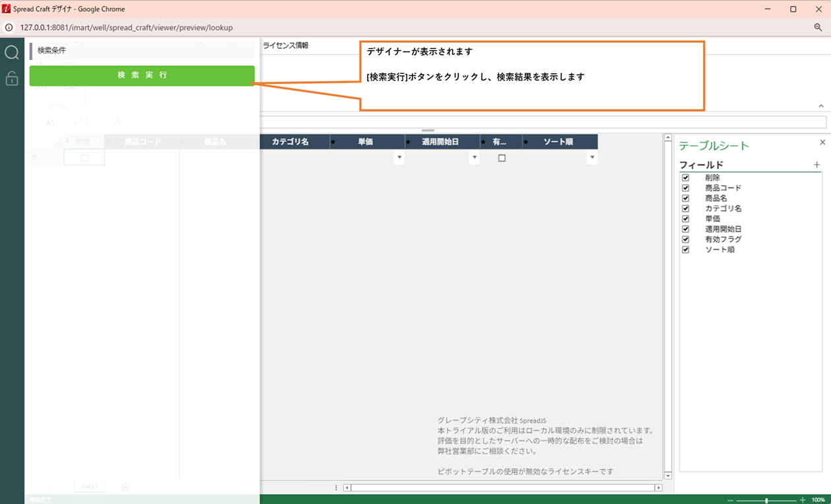
Task: Click the plus icon beside フィールド
Action: [816, 165]
